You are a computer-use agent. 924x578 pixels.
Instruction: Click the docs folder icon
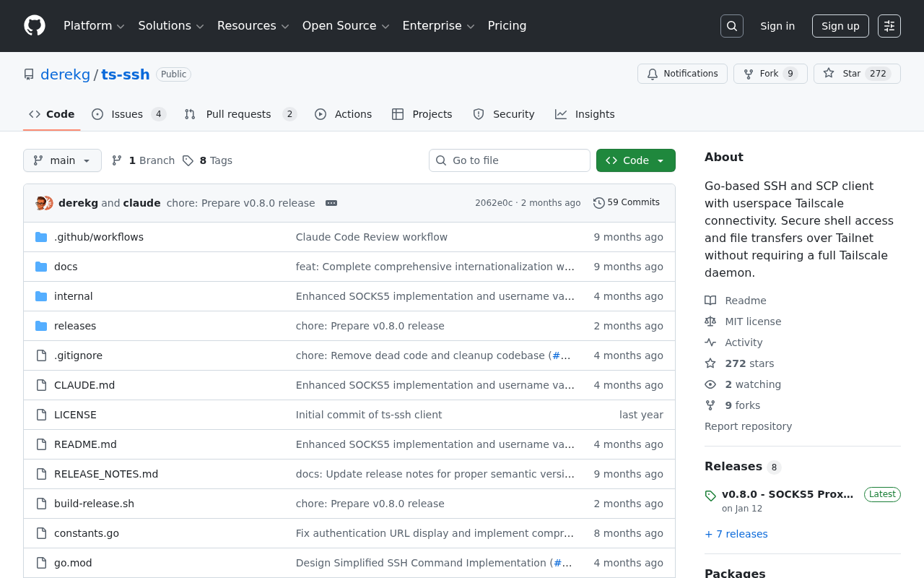point(41,266)
